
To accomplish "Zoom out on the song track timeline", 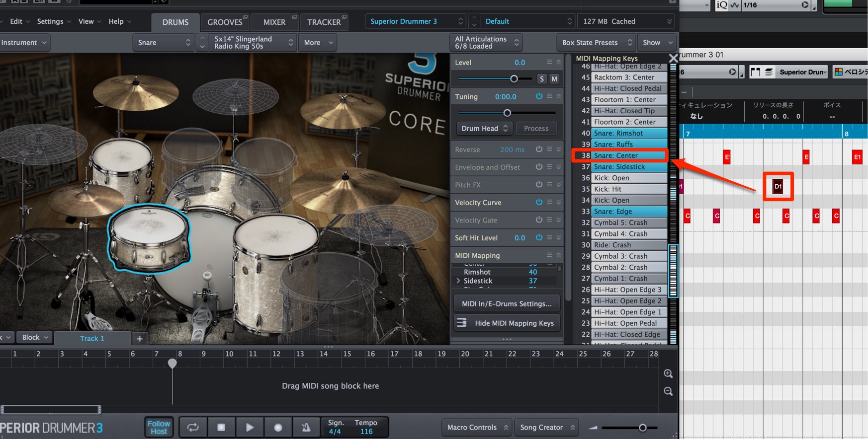I will click(x=668, y=391).
